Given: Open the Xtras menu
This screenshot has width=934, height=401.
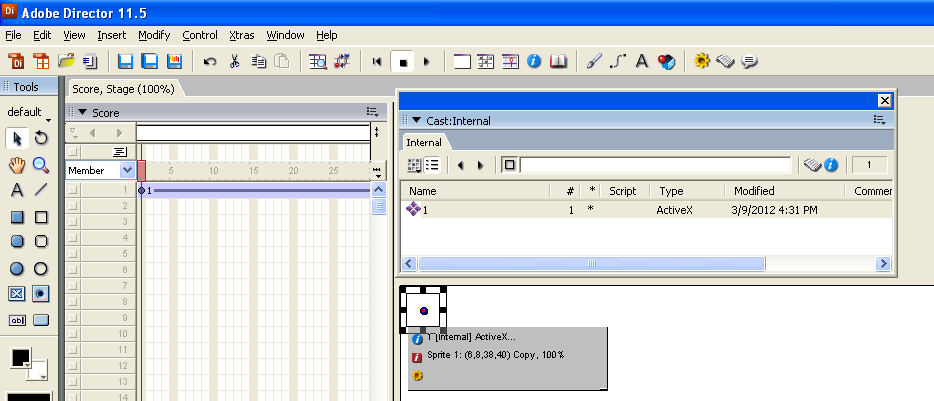Looking at the screenshot, I should click(241, 35).
